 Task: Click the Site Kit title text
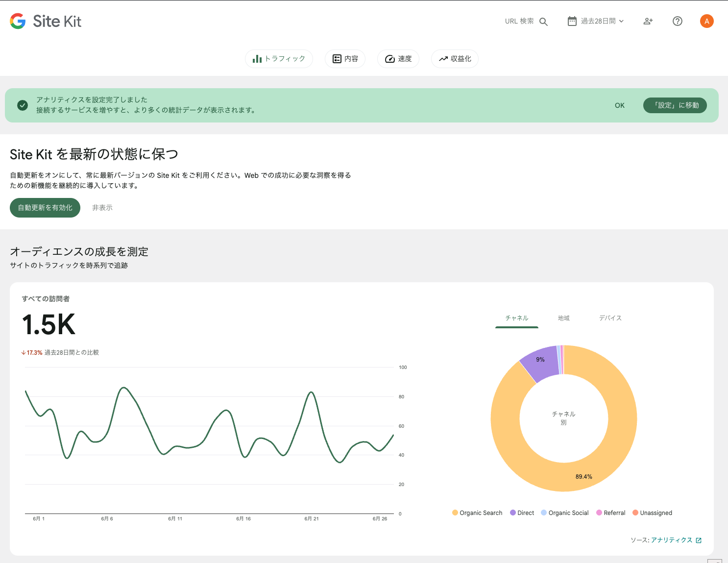coord(57,21)
